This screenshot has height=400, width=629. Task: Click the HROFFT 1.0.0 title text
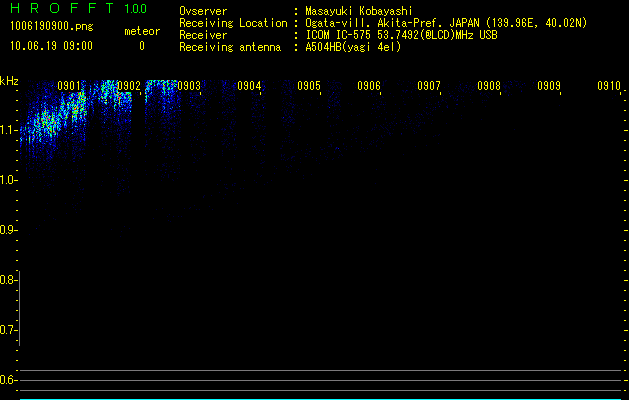(x=79, y=8)
